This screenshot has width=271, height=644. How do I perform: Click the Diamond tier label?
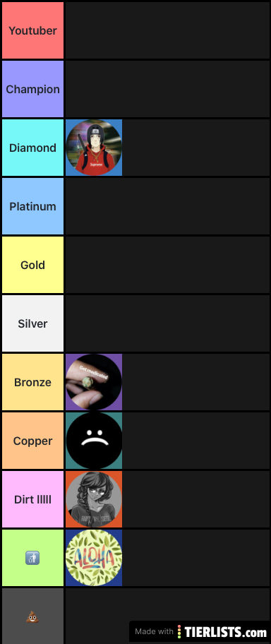[33, 148]
